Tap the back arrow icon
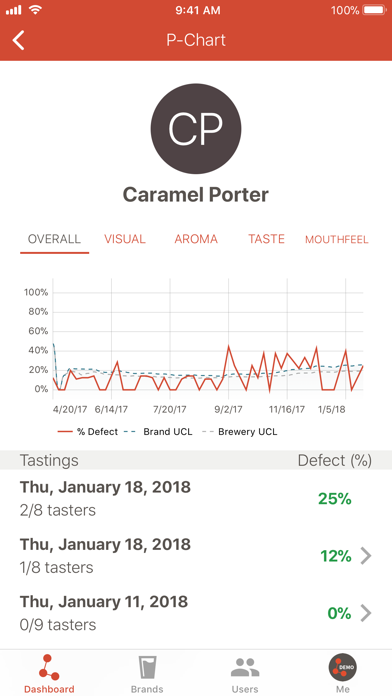The width and height of the screenshot is (392, 696). (x=19, y=40)
